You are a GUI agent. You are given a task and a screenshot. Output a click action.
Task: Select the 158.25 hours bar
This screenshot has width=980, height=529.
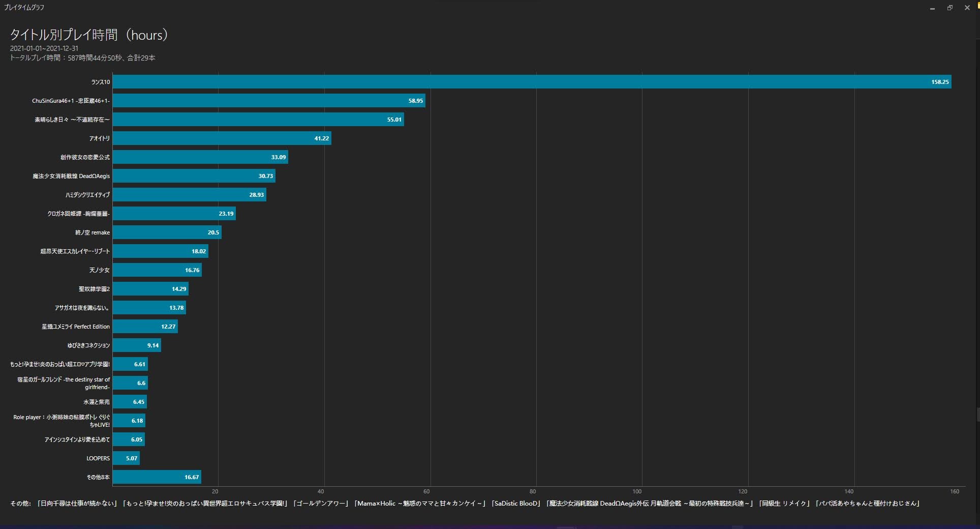[532, 82]
